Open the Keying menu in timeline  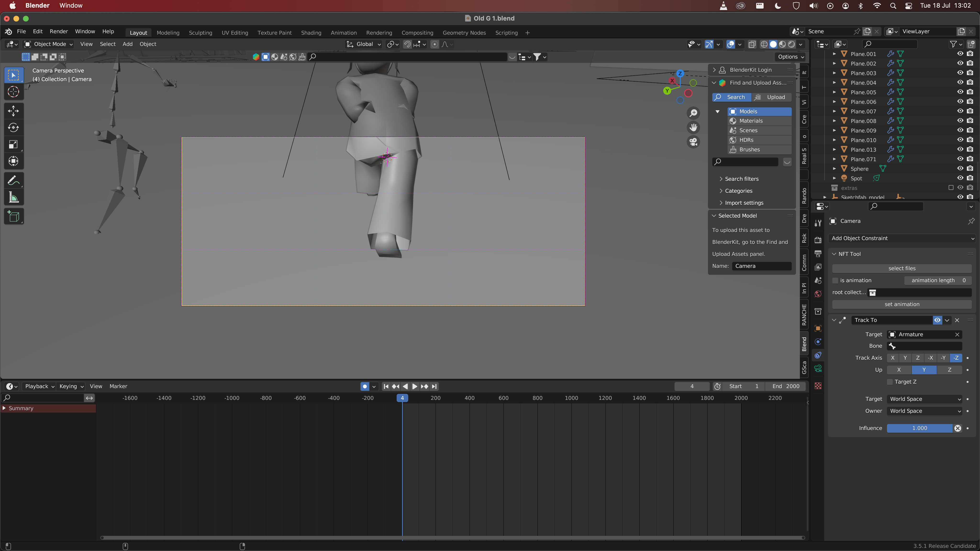point(71,386)
